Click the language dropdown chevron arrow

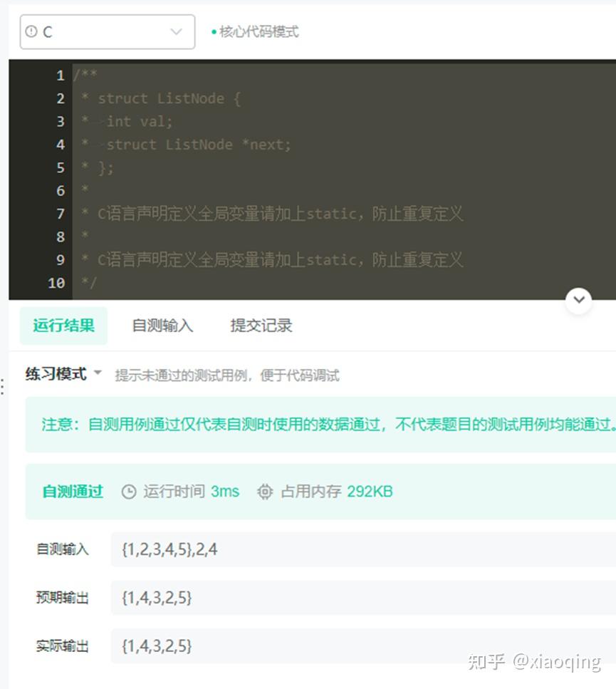176,31
